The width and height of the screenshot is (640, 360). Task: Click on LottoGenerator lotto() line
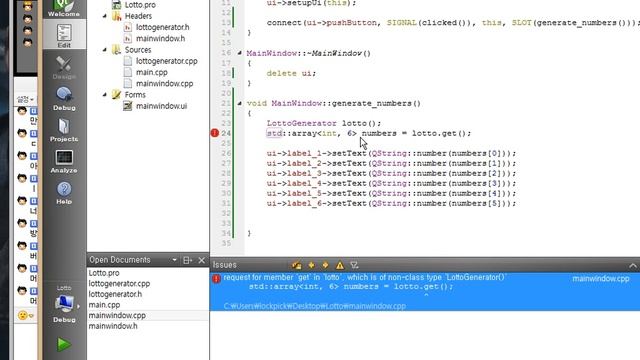click(324, 123)
